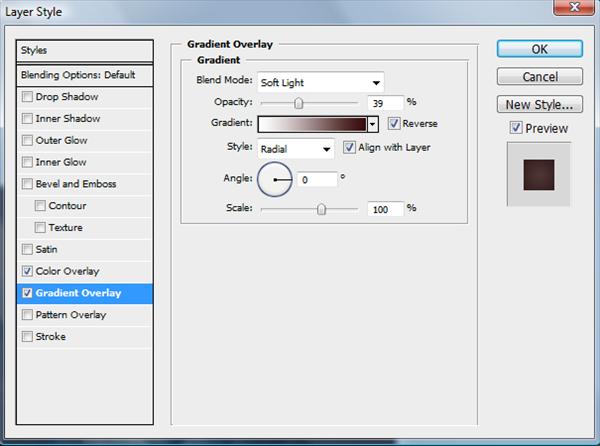Open the gradient picker arrow
This screenshot has height=446, width=600.
373,124
